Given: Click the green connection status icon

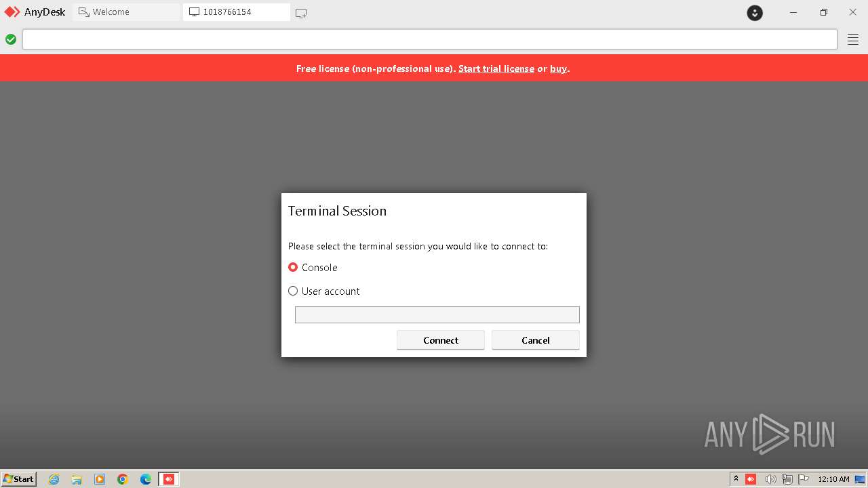Looking at the screenshot, I should coord(11,39).
